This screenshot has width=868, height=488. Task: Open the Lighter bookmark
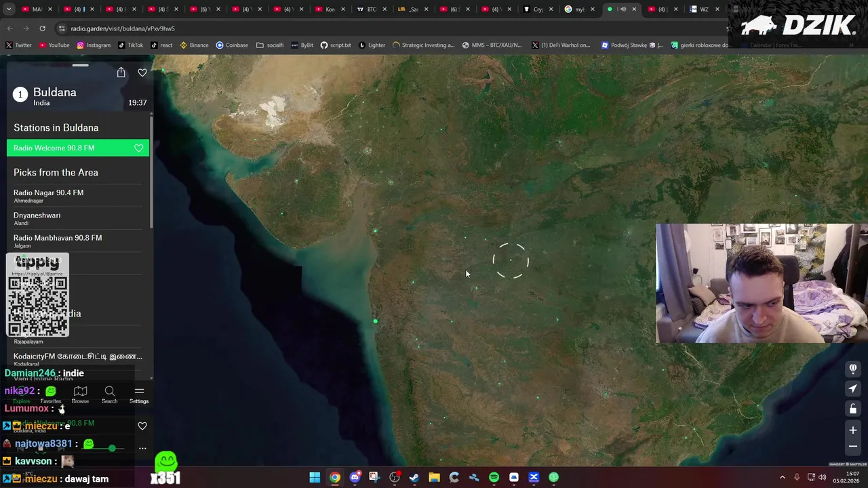click(x=372, y=45)
